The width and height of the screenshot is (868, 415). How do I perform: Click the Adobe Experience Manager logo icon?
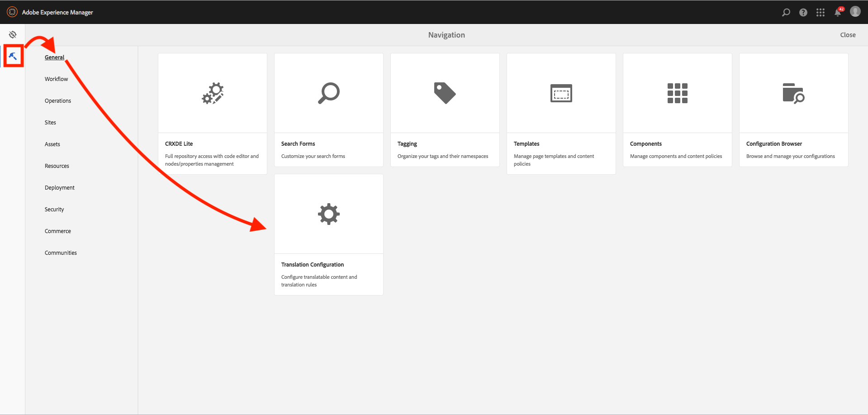click(12, 12)
